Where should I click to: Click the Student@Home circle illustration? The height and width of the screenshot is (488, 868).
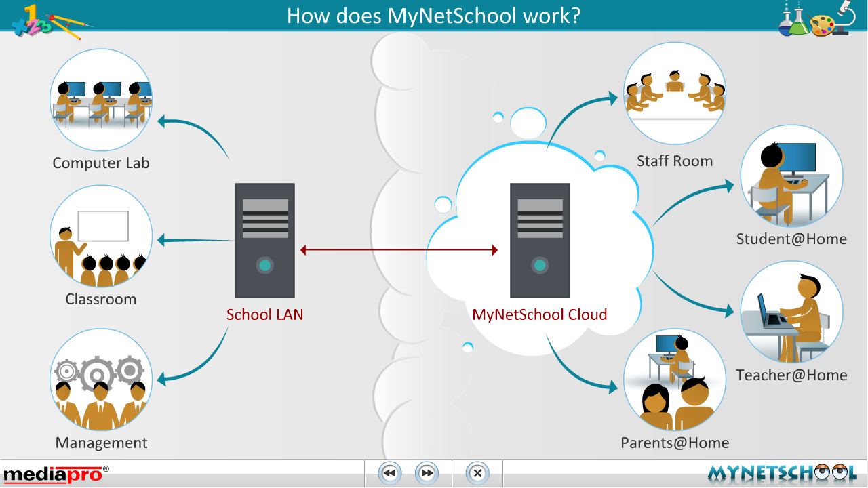coord(791,175)
